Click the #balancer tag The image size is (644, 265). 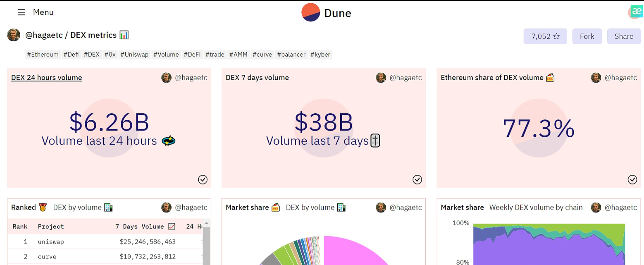291,55
